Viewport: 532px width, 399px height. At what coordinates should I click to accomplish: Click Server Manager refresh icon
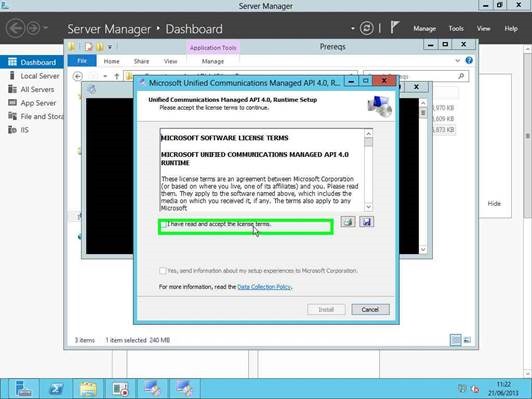[x=366, y=28]
